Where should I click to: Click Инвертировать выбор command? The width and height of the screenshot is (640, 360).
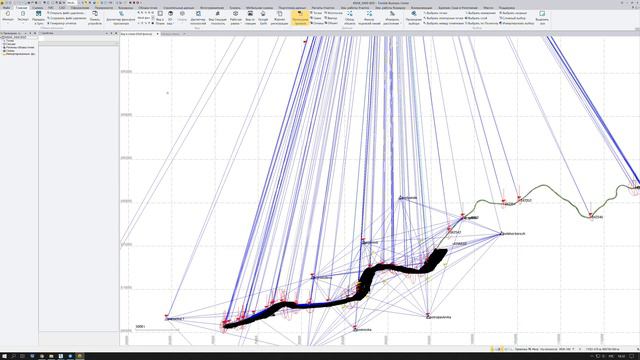(x=517, y=23)
